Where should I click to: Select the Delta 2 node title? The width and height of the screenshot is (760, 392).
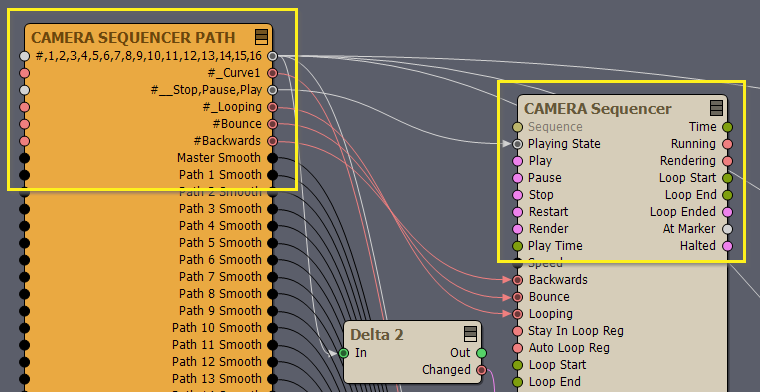pyautogui.click(x=377, y=334)
